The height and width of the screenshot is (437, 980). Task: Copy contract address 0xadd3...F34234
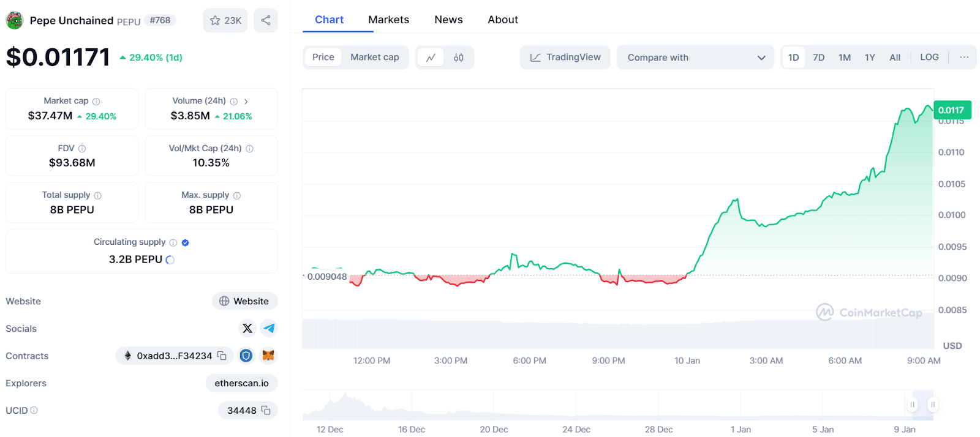click(222, 356)
